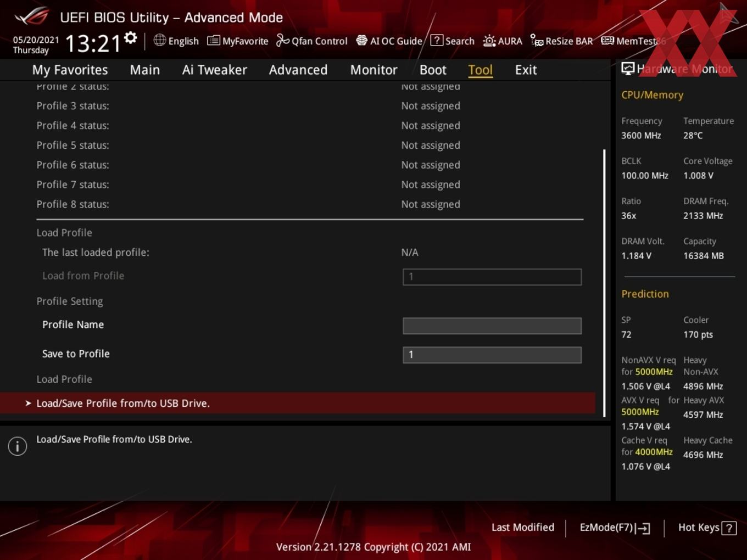747x560 pixels.
Task: Click the 16384 MB capacity value
Action: tap(704, 256)
